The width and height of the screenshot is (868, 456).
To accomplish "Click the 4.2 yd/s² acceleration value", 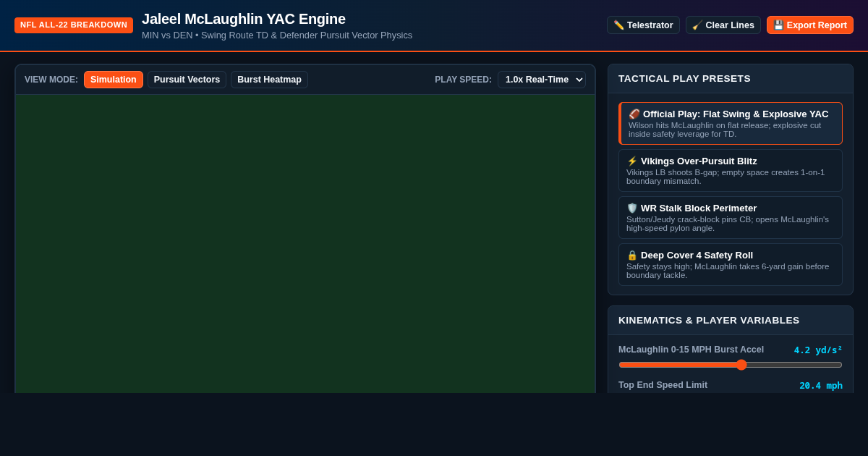I will (818, 350).
